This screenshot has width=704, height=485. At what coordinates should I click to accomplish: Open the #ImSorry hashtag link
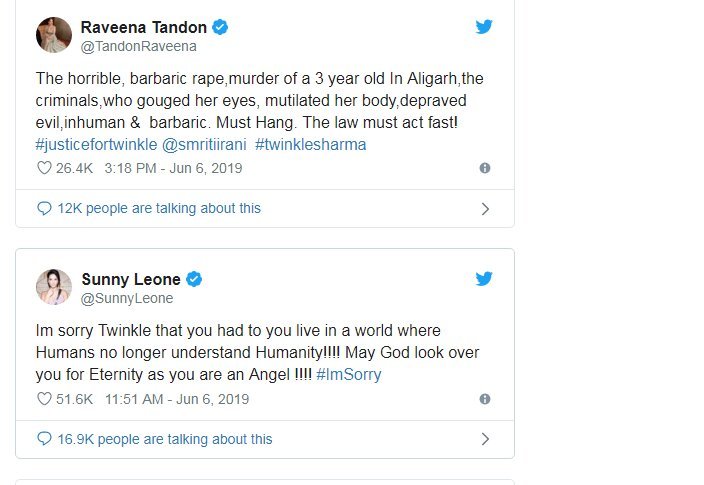[348, 375]
